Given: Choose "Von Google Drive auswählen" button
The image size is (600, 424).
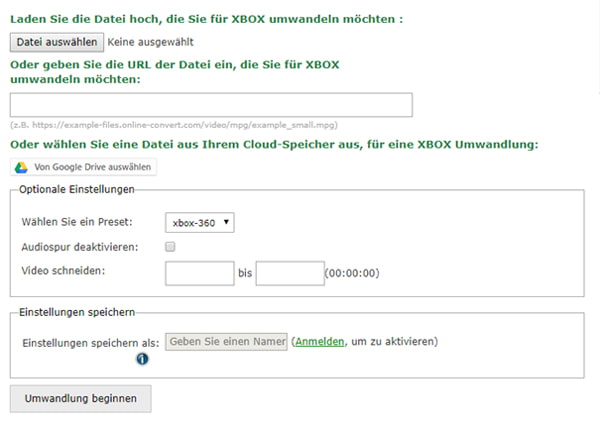Looking at the screenshot, I should (83, 167).
